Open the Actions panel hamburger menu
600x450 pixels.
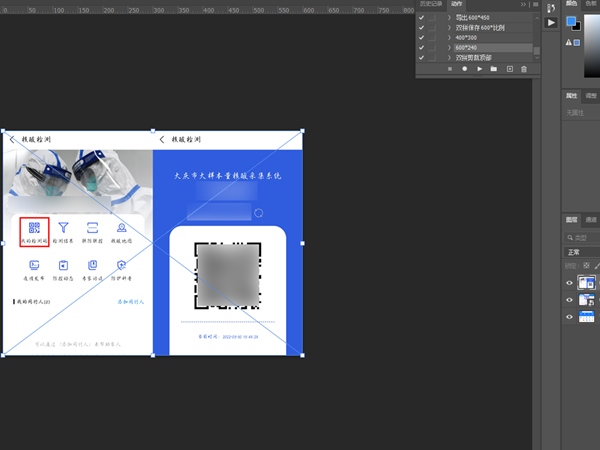click(x=536, y=4)
